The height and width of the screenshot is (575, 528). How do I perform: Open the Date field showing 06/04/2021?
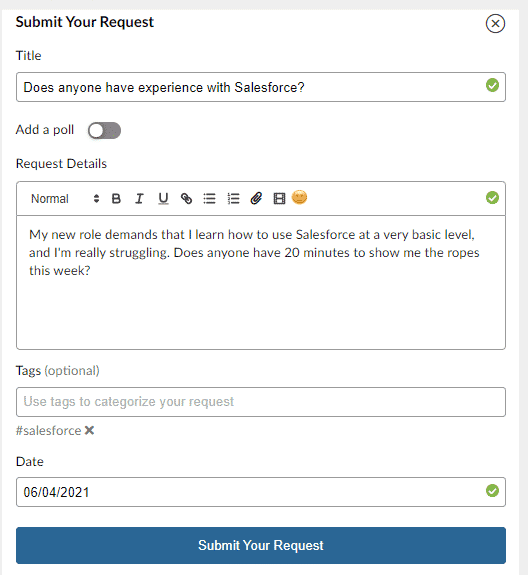[x=261, y=492]
